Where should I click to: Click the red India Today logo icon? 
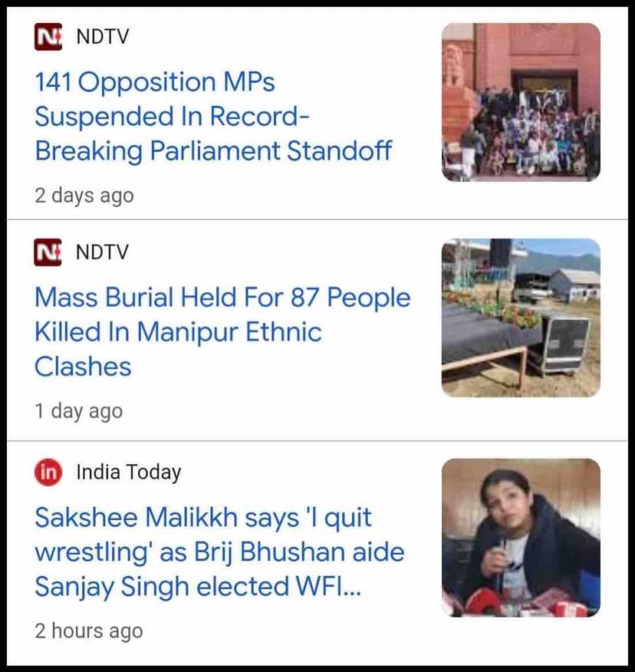(x=48, y=473)
